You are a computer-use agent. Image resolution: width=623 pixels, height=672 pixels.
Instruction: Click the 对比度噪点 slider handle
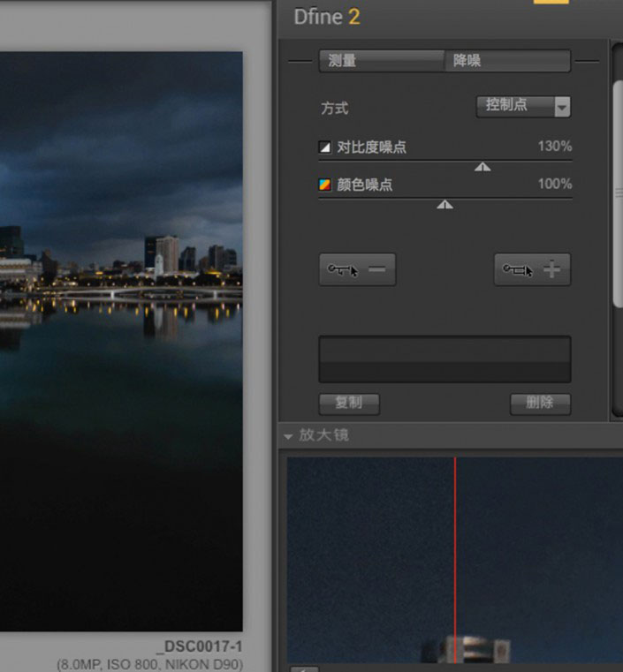click(482, 167)
